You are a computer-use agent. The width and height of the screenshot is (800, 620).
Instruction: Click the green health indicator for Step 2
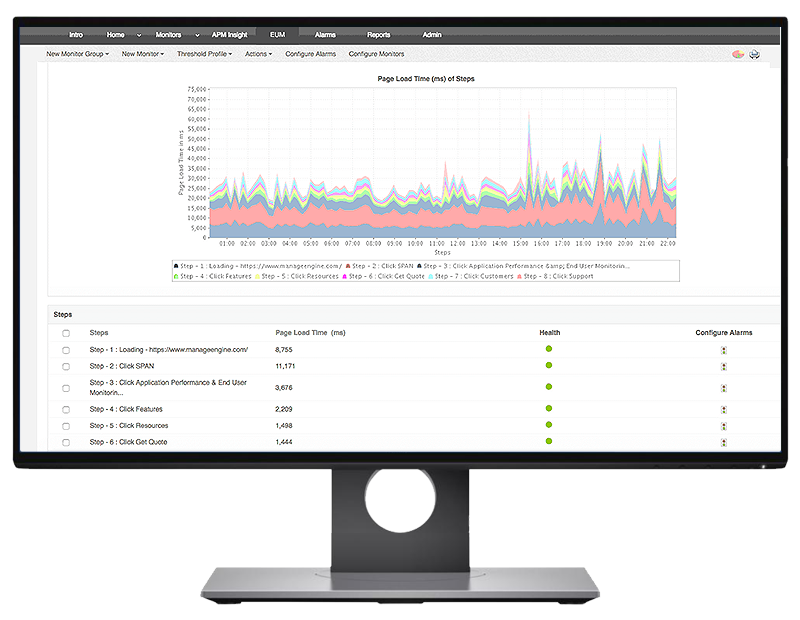click(548, 366)
